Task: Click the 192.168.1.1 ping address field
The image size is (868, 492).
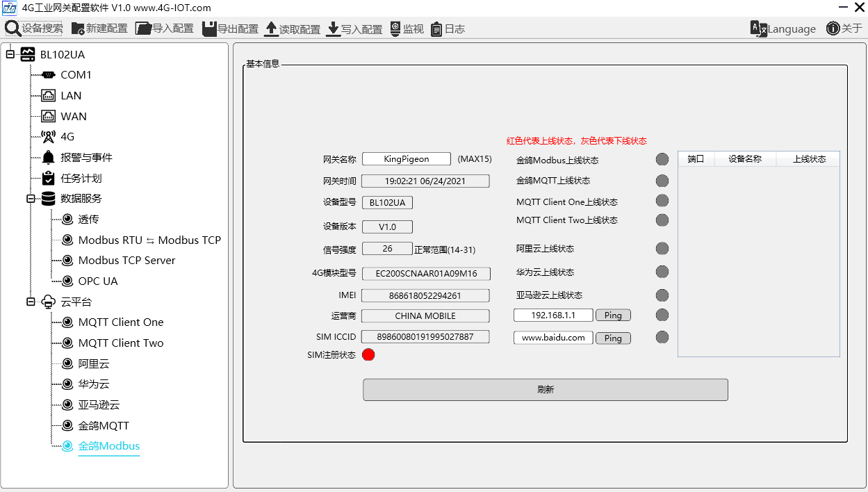Action: tap(553, 315)
